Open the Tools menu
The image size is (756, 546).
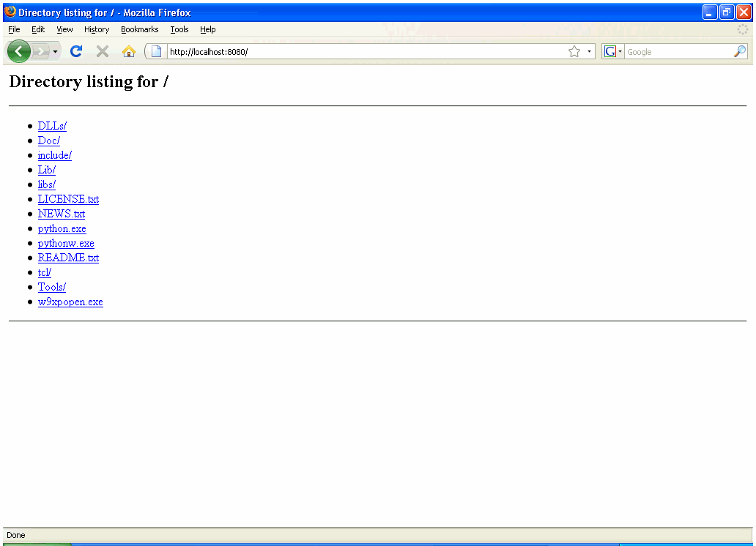point(179,29)
